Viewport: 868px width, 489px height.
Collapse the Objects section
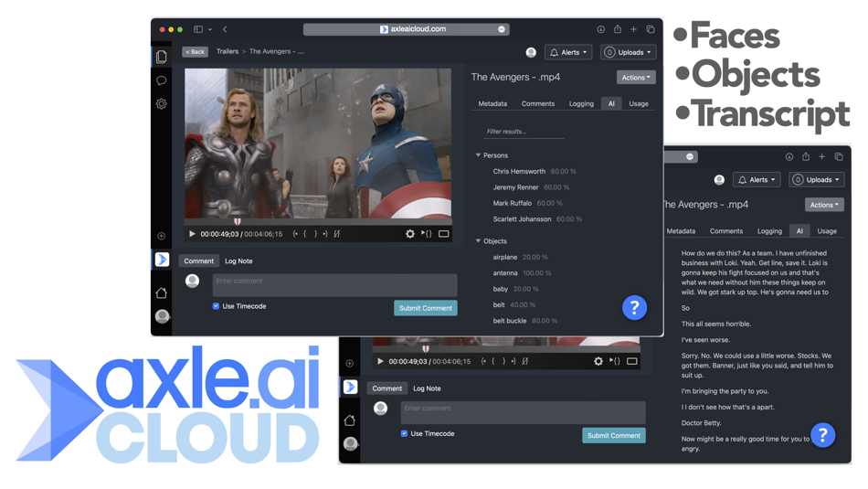tap(478, 241)
